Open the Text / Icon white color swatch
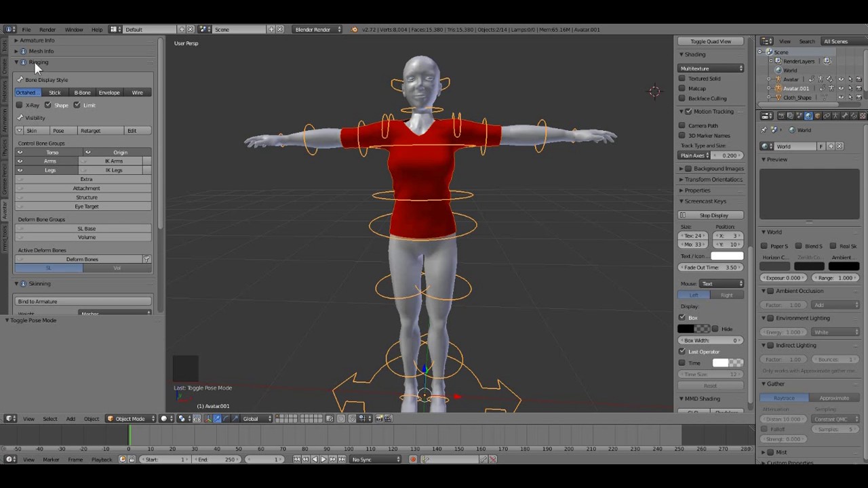 point(727,256)
